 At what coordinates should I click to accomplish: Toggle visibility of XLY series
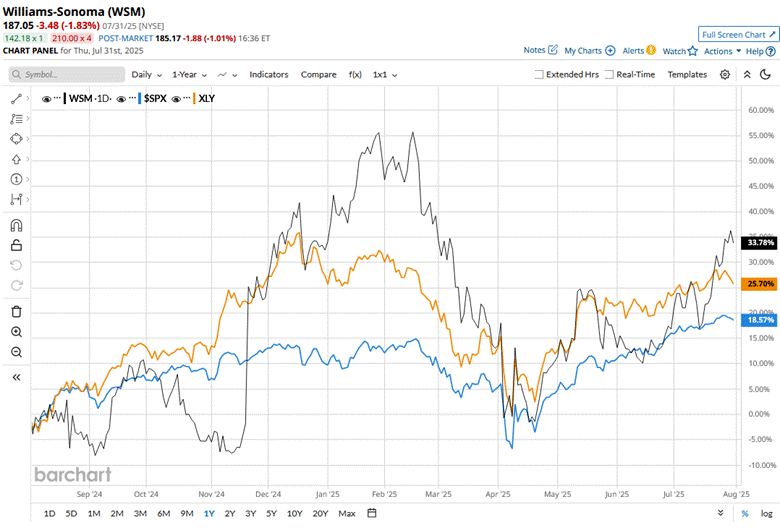coord(176,99)
